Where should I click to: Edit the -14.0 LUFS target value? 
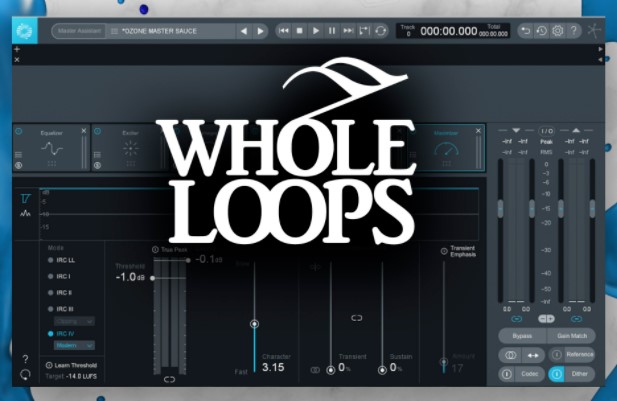tap(81, 376)
